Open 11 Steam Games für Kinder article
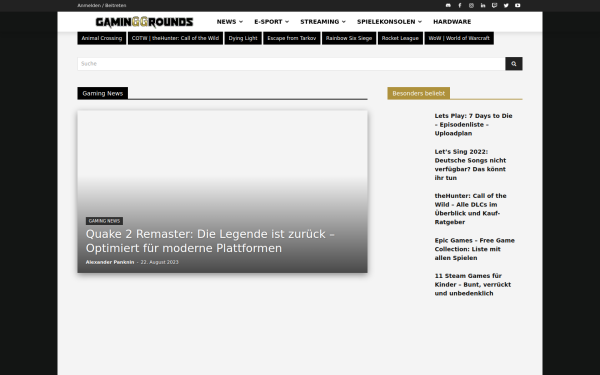Image resolution: width=600 pixels, height=375 pixels. [473, 284]
